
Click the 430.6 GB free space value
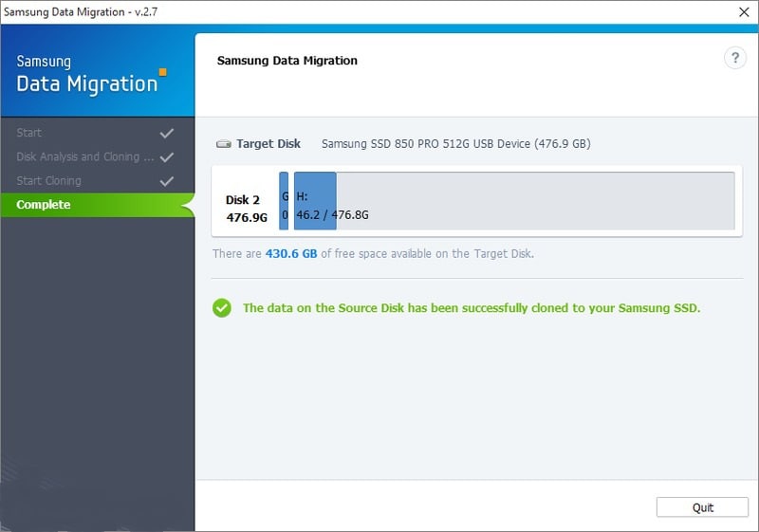point(291,253)
